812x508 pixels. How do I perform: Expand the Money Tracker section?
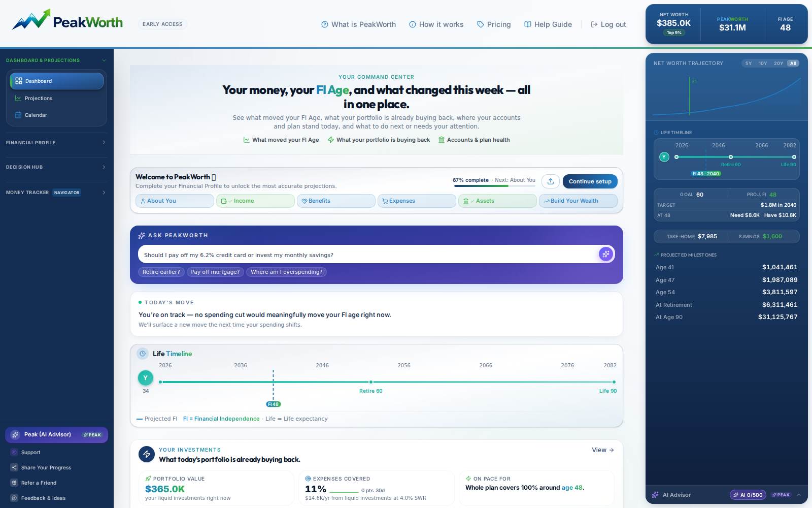click(56, 193)
